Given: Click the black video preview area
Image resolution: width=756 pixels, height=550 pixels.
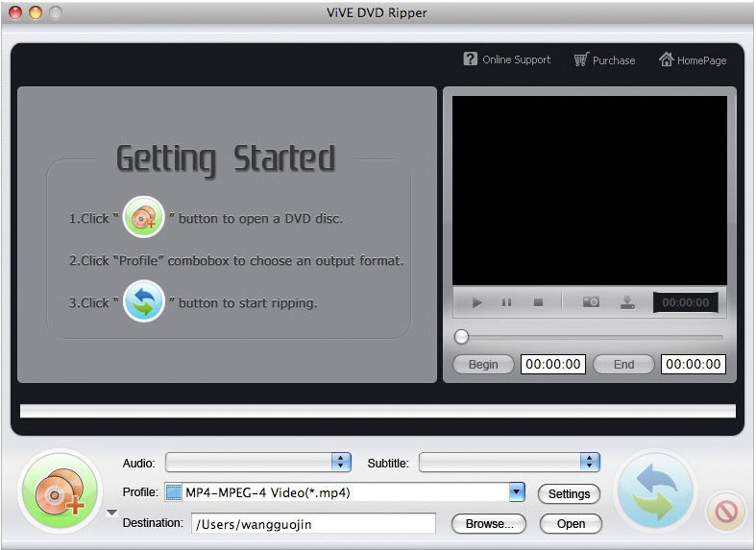Looking at the screenshot, I should (590, 190).
